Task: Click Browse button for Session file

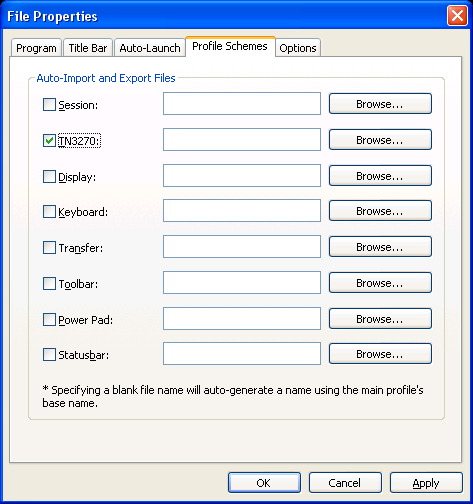Action: (x=380, y=104)
